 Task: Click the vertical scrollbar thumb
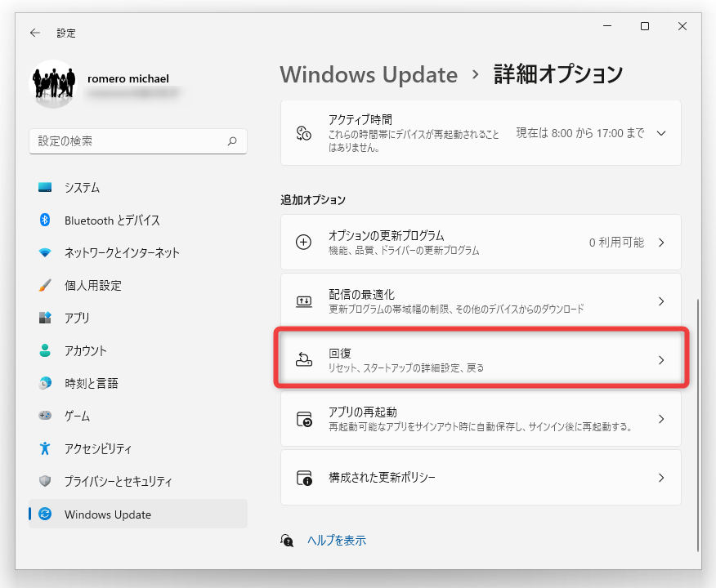698,425
